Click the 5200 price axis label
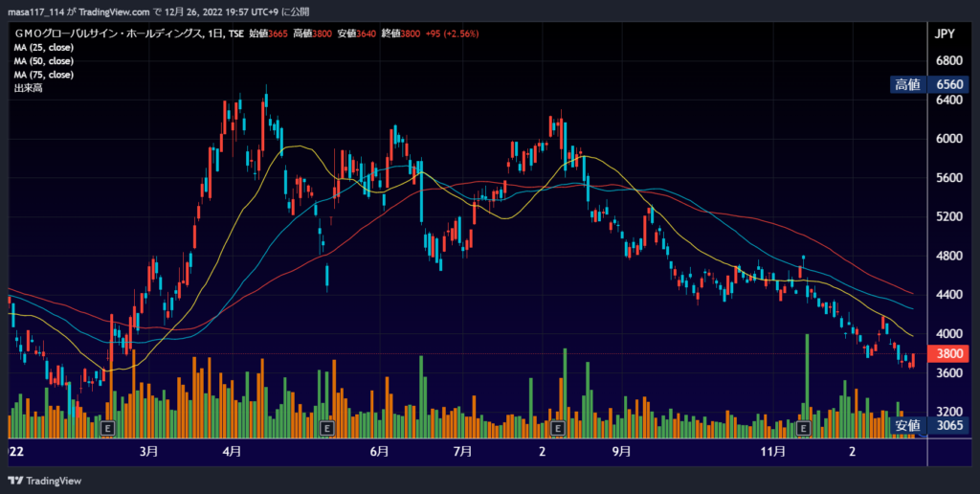This screenshot has height=494, width=980. [x=948, y=216]
